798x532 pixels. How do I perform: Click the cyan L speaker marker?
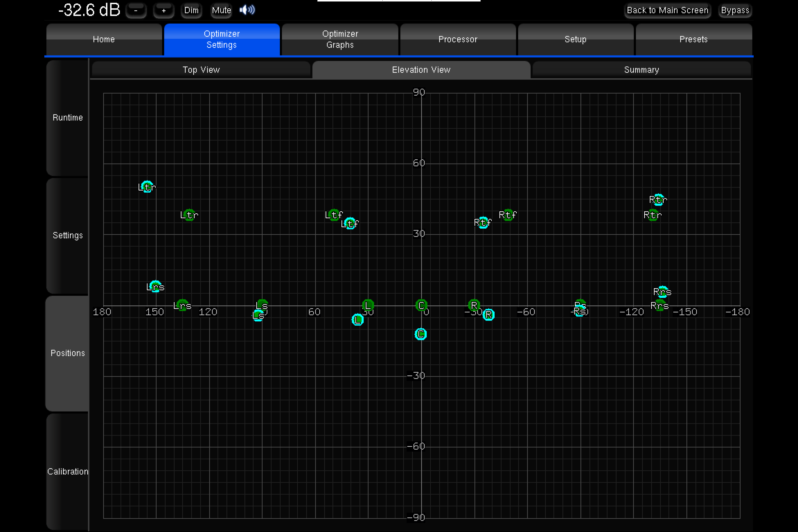click(358, 319)
